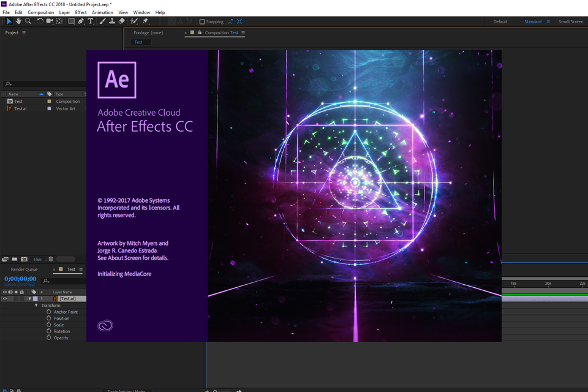Click the Test.ai vector file icon
Image resolution: width=588 pixels, height=392 pixels.
(x=10, y=108)
